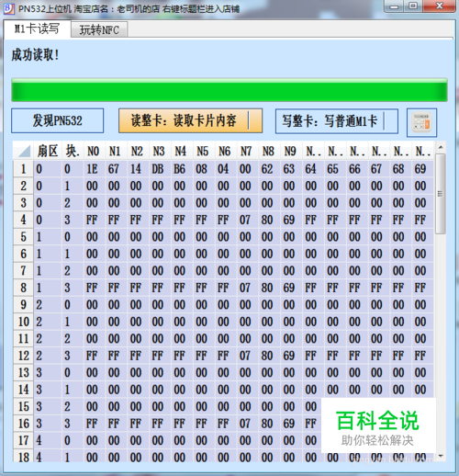Image resolution: width=459 pixels, height=476 pixels.
Task: Click cell 62 in row 1
Action: [269, 169]
